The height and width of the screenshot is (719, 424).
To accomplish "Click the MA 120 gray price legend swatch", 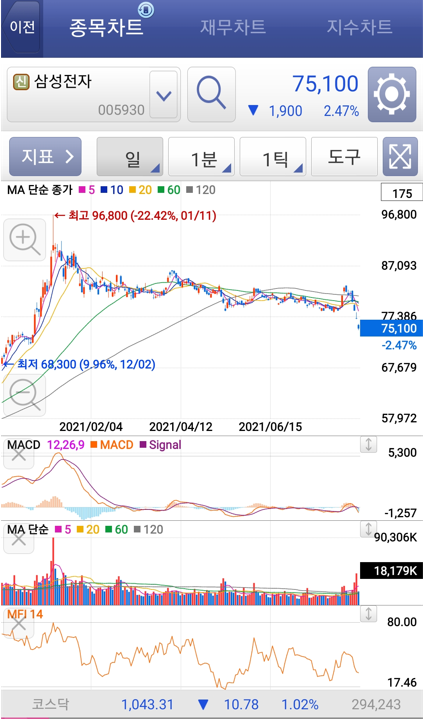I will (x=189, y=190).
